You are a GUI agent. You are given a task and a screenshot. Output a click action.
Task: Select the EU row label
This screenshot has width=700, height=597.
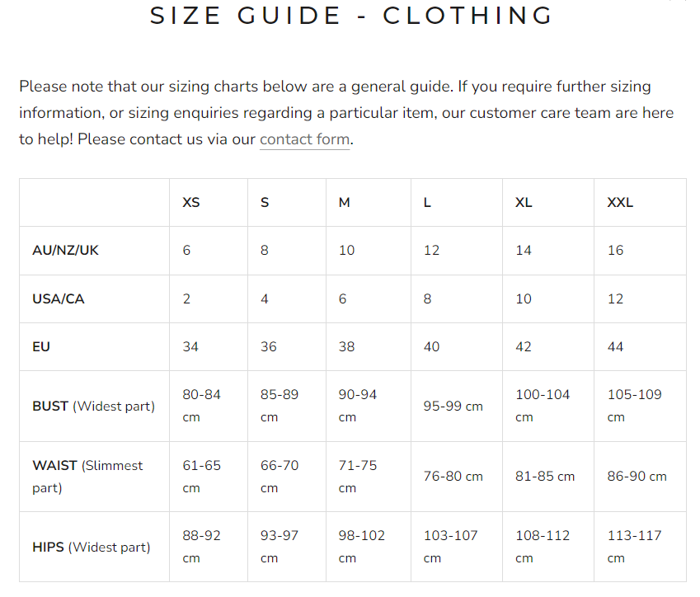41,346
